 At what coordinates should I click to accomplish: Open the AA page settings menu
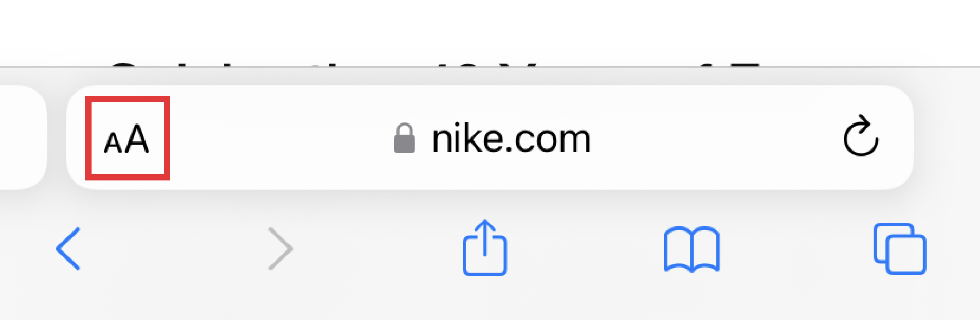click(x=126, y=139)
